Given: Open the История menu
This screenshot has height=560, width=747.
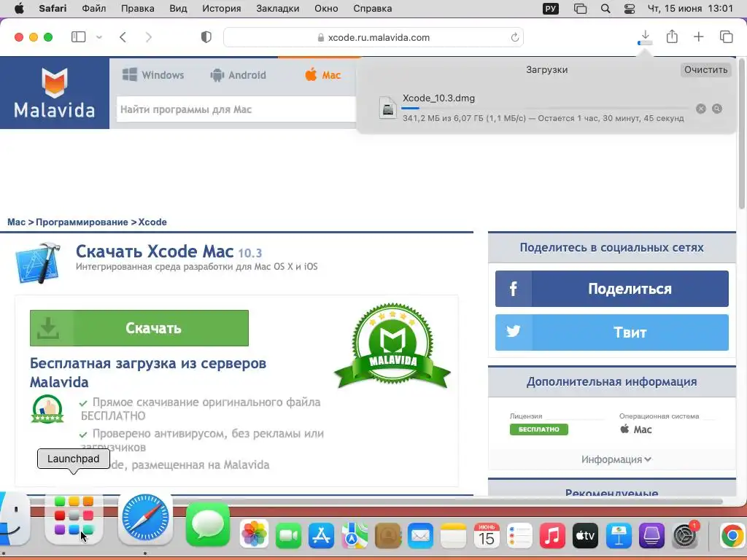Looking at the screenshot, I should [222, 9].
